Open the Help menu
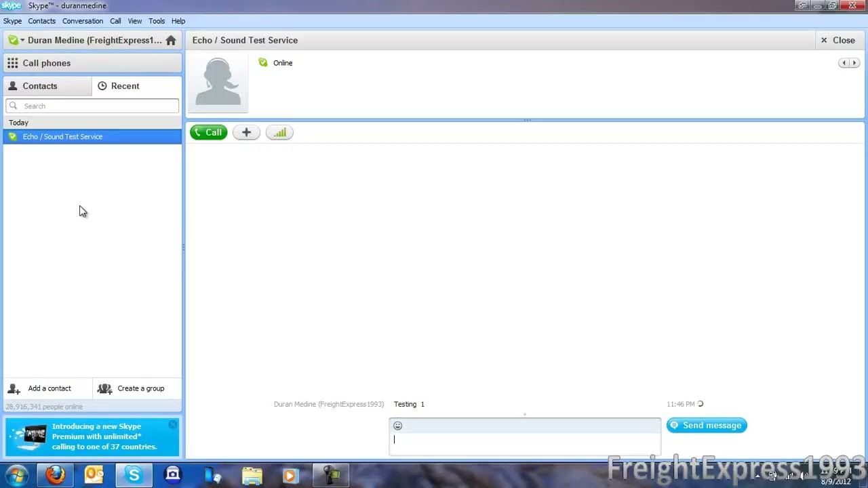The width and height of the screenshot is (868, 488). coord(178,21)
